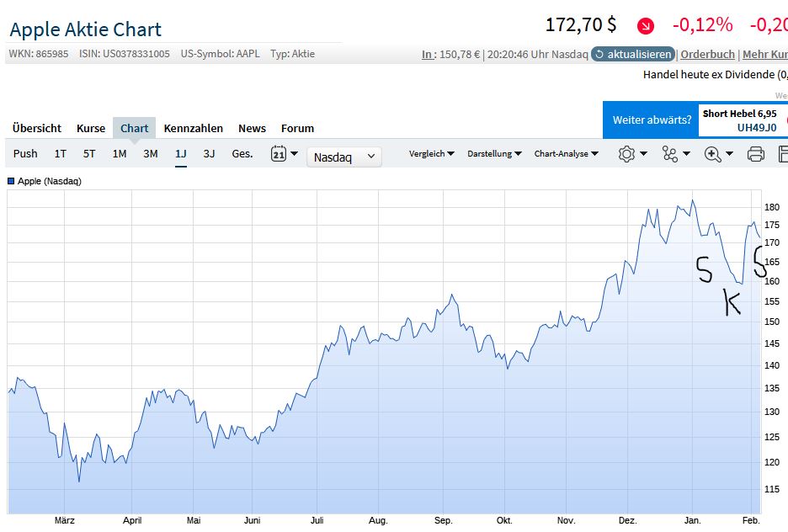Click the save chart icon at toolbar end
The height and width of the screenshot is (532, 788).
click(783, 154)
